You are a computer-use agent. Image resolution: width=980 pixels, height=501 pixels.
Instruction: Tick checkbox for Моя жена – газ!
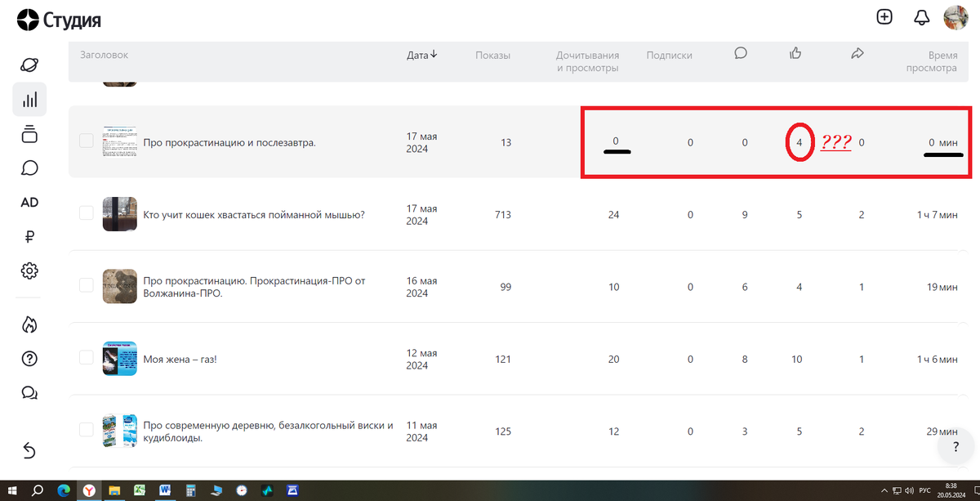click(86, 357)
